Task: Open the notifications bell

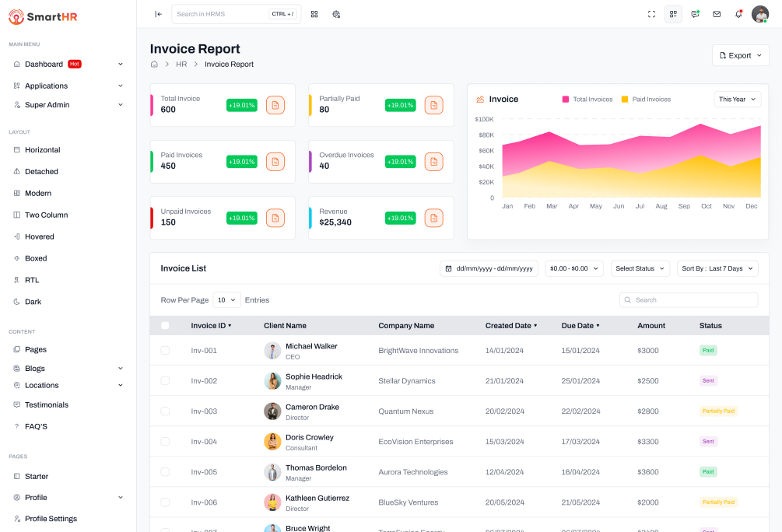Action: (738, 14)
